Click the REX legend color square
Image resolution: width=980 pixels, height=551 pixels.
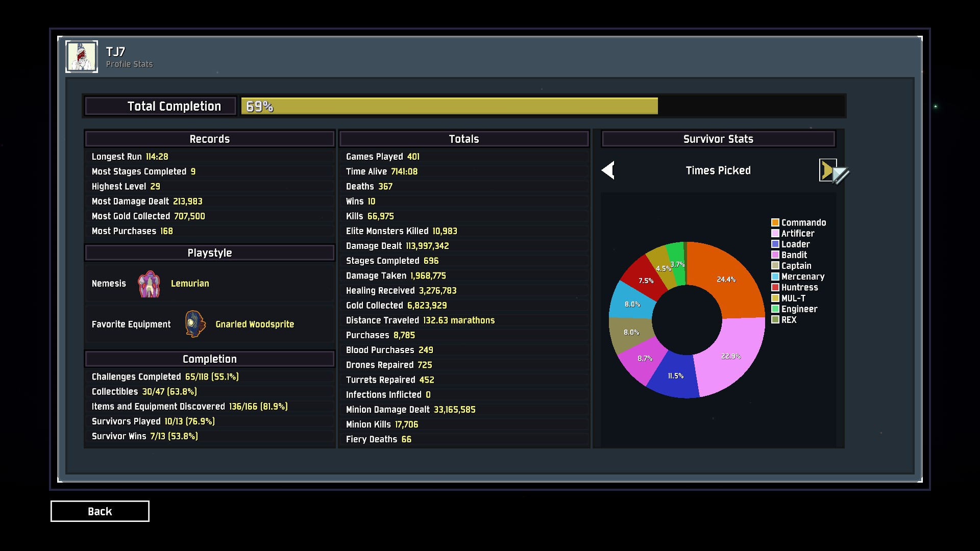(x=775, y=320)
